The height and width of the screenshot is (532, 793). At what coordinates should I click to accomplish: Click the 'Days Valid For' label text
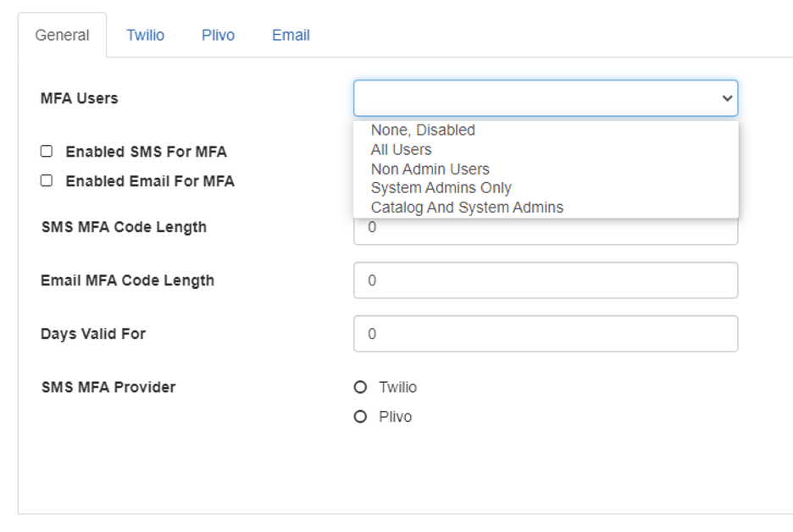93,334
